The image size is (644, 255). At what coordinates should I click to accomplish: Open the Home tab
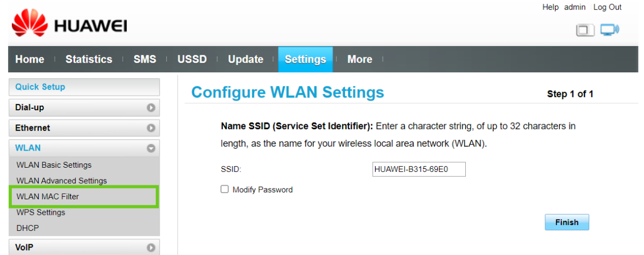coord(30,59)
